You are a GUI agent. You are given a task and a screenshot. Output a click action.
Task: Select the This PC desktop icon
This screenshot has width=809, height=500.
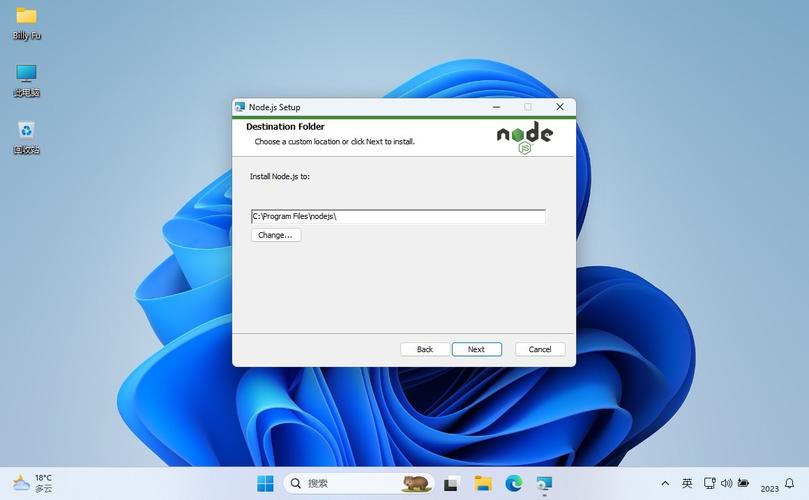(26, 81)
